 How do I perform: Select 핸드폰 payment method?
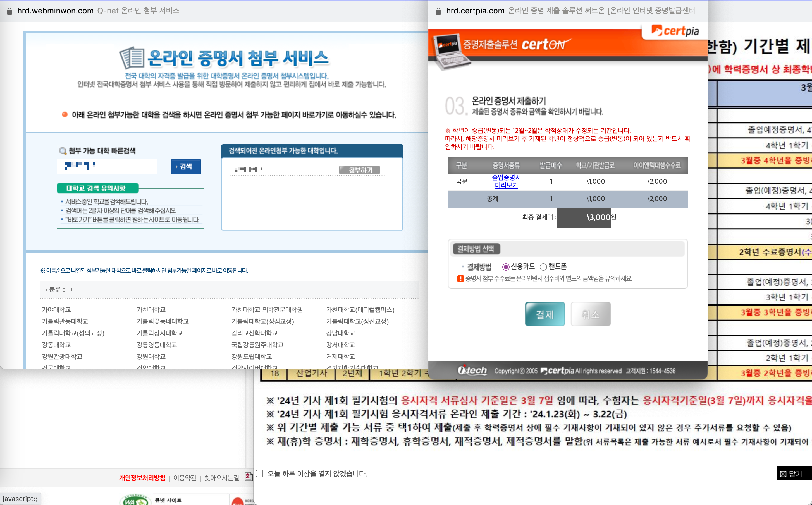(x=543, y=266)
